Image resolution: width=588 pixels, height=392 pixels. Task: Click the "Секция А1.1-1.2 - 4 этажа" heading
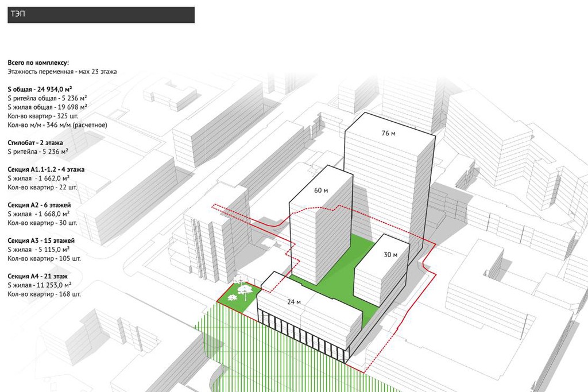pos(47,169)
